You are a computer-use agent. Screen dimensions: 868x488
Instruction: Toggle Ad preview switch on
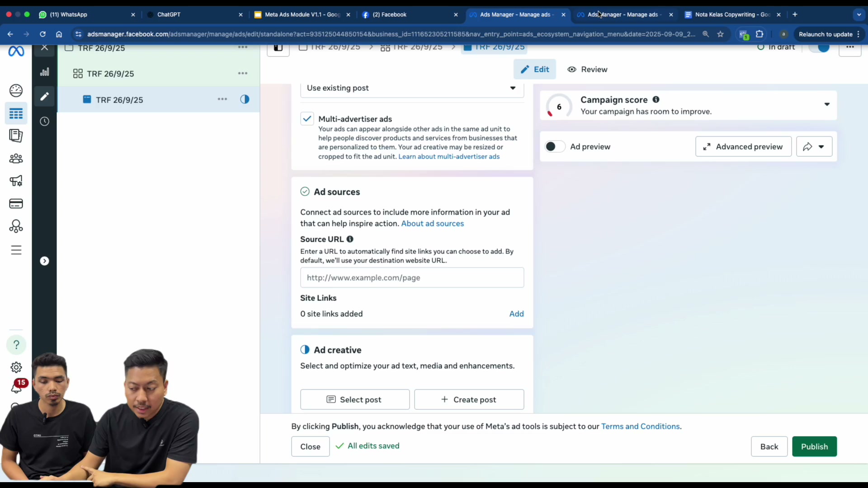click(x=555, y=146)
